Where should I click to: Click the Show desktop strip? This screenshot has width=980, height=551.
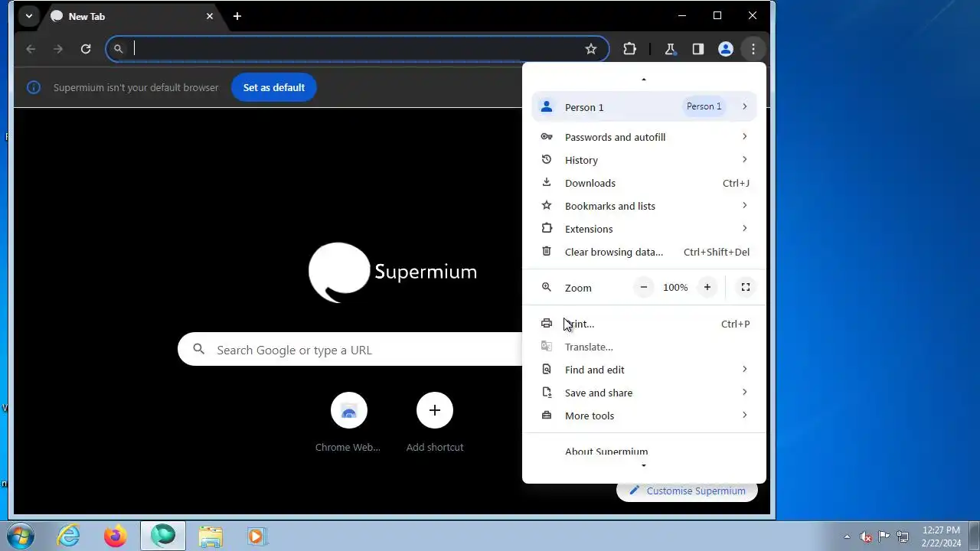pyautogui.click(x=974, y=536)
